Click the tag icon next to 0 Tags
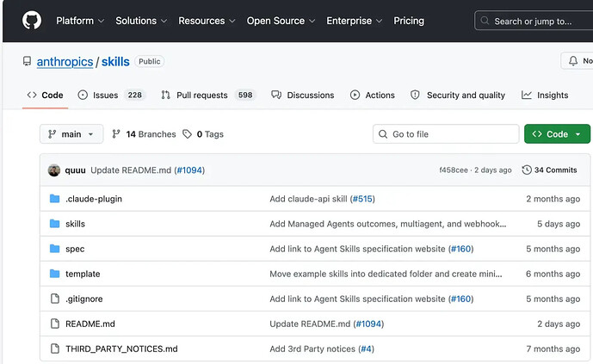 click(187, 133)
